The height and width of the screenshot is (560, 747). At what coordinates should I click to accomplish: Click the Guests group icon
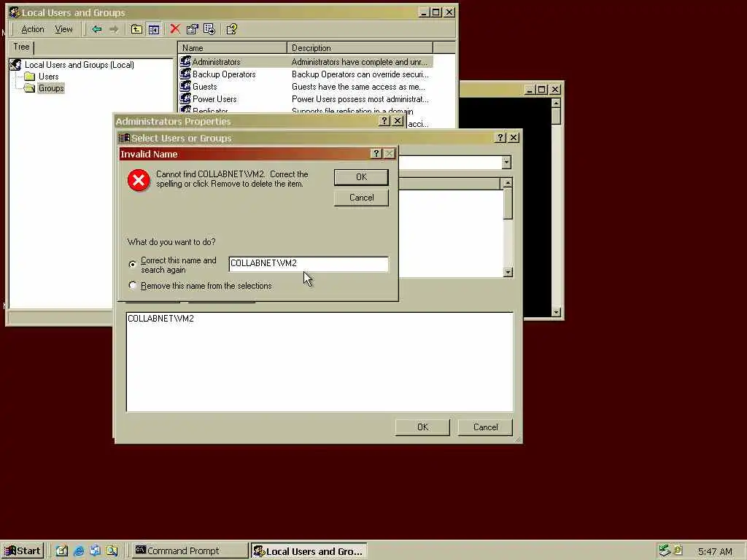pos(185,86)
